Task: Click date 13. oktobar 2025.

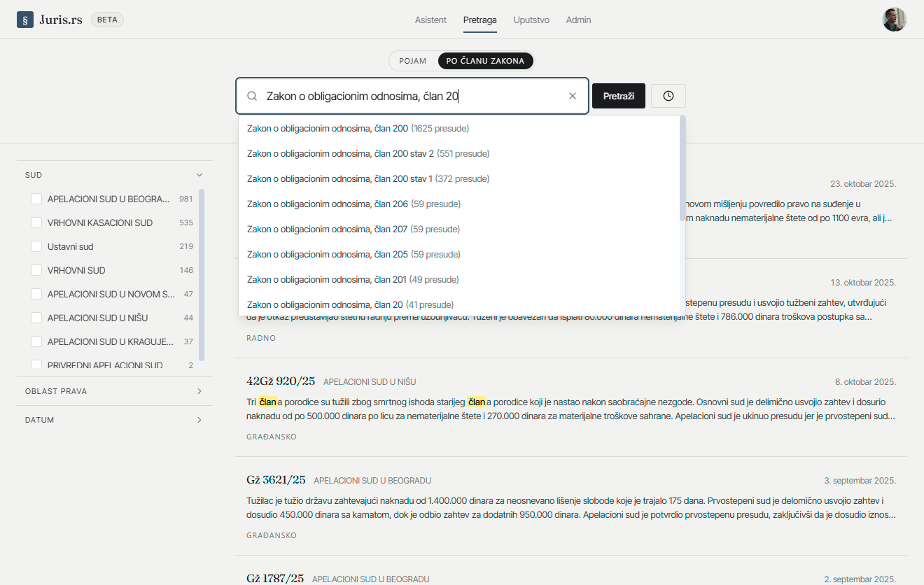Action: [863, 283]
